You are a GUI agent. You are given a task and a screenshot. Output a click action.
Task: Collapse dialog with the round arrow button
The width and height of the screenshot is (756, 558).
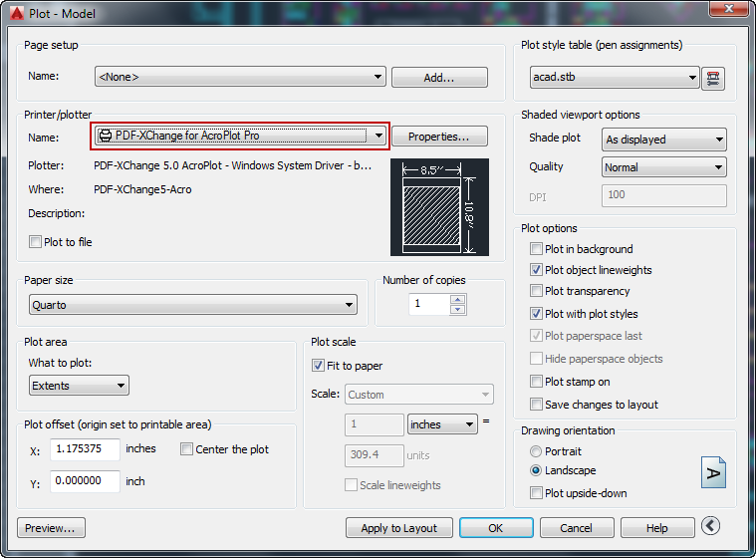pyautogui.click(x=710, y=526)
